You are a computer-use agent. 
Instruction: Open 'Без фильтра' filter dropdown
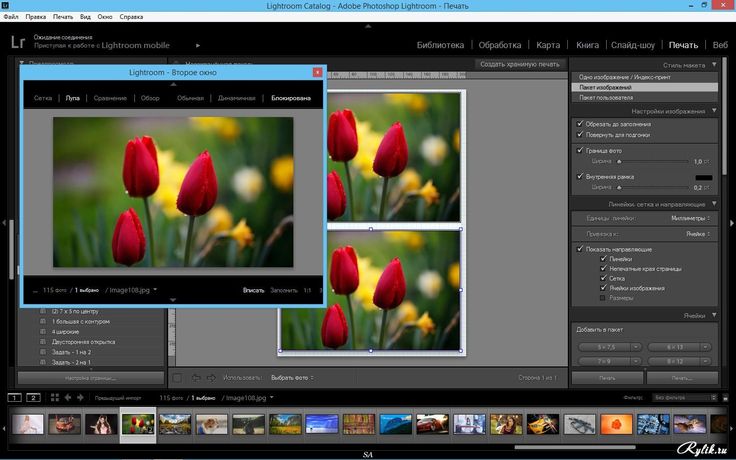point(684,398)
